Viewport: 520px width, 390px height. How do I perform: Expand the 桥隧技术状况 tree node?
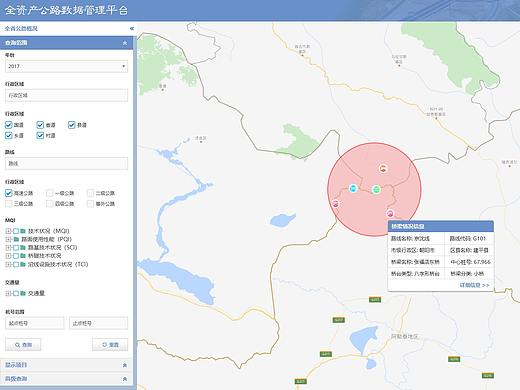[x=8, y=256]
